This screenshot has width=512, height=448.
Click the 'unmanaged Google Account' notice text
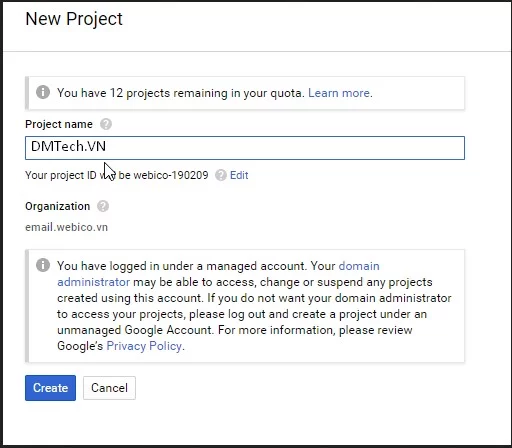135,330
